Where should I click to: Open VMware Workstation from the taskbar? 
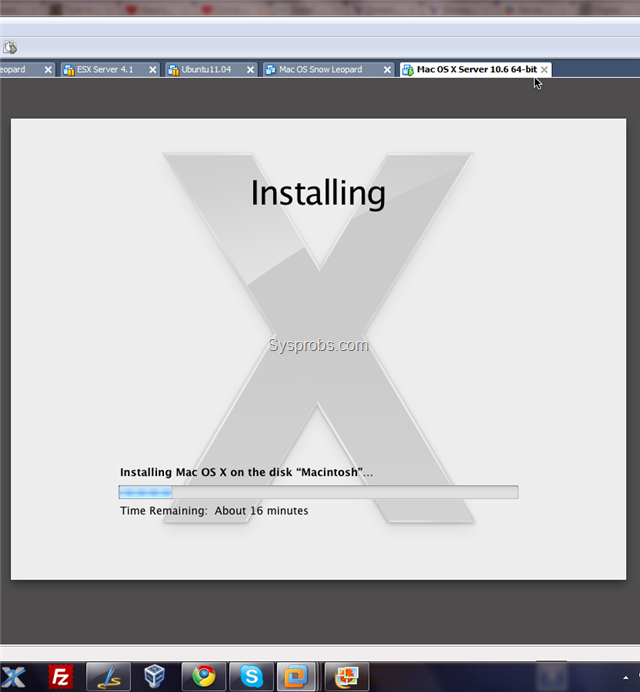coord(297,677)
